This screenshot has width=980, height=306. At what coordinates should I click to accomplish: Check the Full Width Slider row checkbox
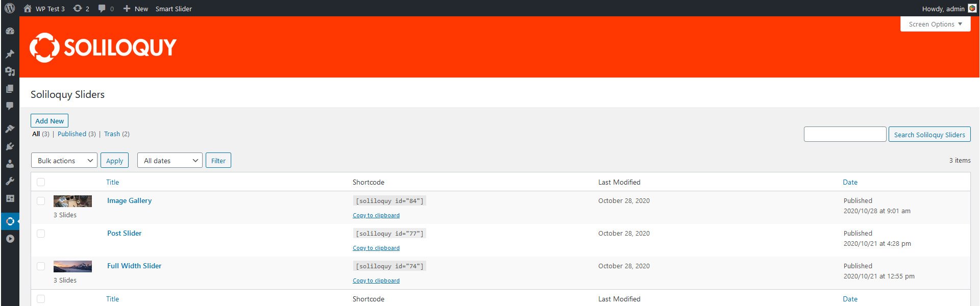pos(41,266)
